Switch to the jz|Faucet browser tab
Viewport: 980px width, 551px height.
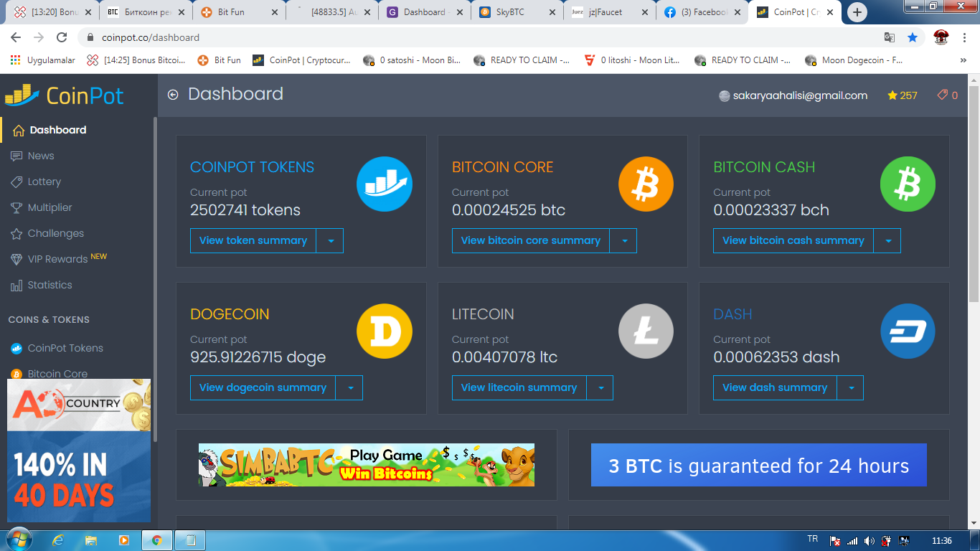coord(610,12)
